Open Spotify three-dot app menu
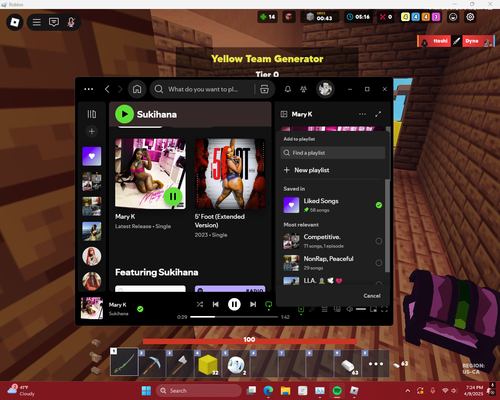 coord(89,89)
